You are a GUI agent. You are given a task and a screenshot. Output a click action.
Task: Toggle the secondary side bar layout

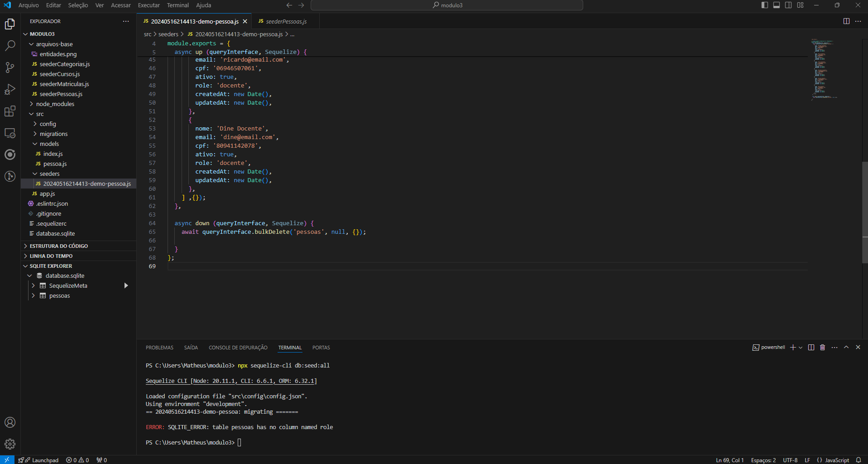788,5
